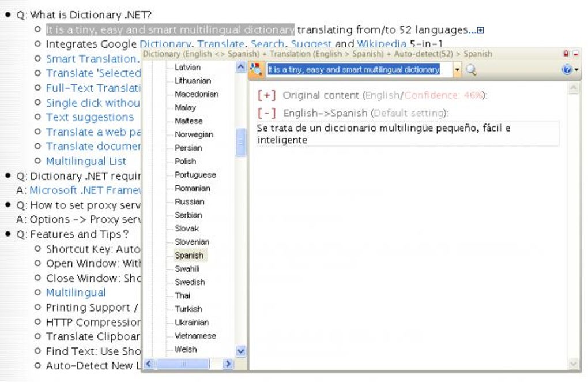Select Russian language
The width and height of the screenshot is (588, 382).
tap(190, 202)
